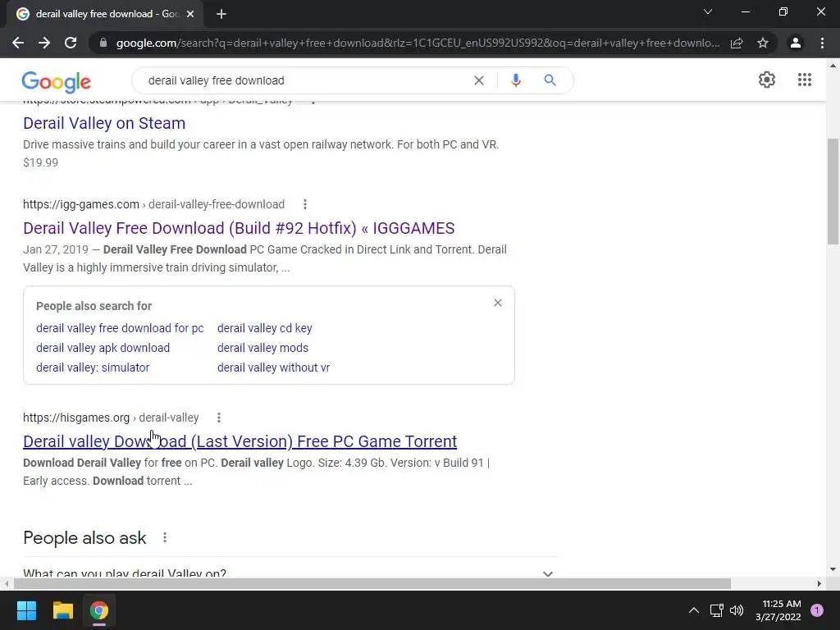Click the hisgames.org result URL text
The image size is (840, 630).
click(x=111, y=418)
